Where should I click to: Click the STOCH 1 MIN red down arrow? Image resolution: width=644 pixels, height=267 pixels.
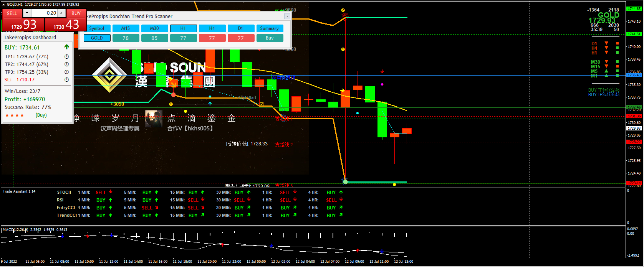(111, 192)
